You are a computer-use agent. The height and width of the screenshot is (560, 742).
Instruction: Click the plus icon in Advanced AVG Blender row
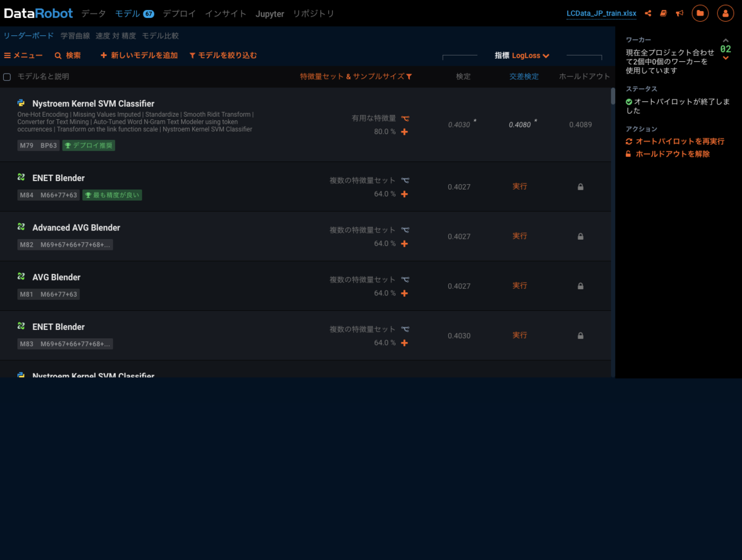[x=404, y=244]
